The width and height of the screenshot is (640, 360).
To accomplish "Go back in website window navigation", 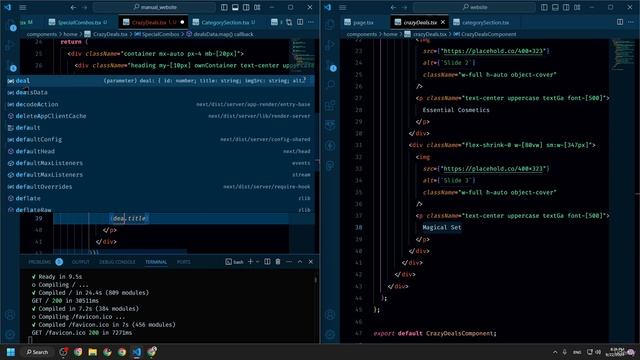I will (393, 7).
